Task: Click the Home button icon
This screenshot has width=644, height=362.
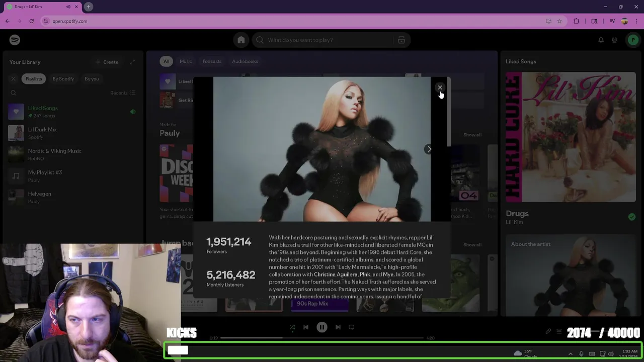Action: point(241,40)
